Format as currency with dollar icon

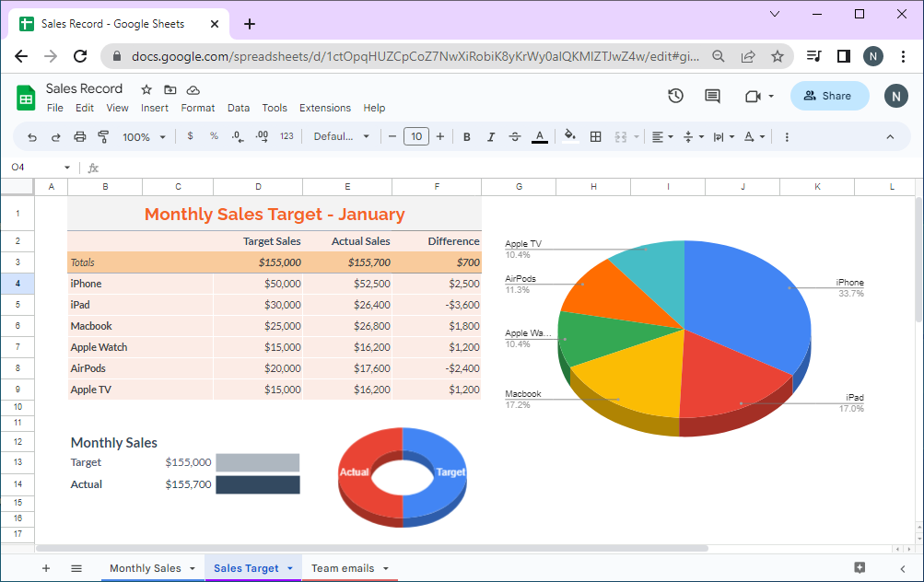(x=190, y=136)
